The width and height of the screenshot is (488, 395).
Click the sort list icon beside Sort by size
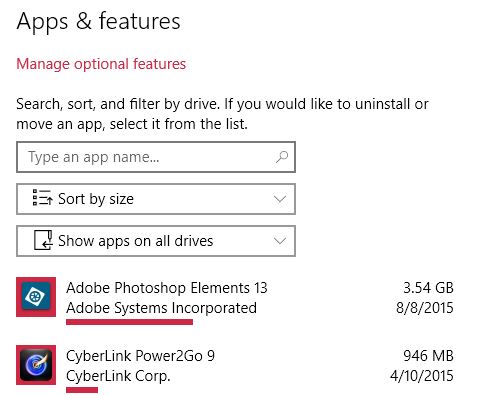coord(42,198)
